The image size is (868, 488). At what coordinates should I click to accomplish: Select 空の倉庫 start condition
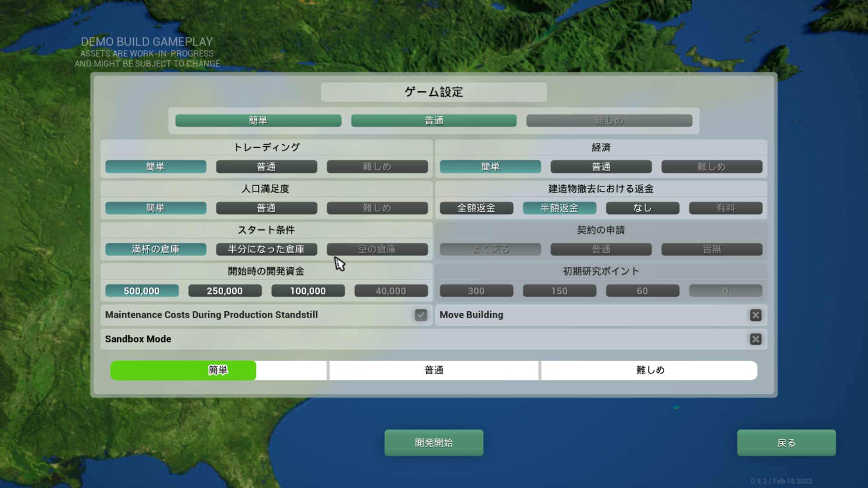[377, 249]
